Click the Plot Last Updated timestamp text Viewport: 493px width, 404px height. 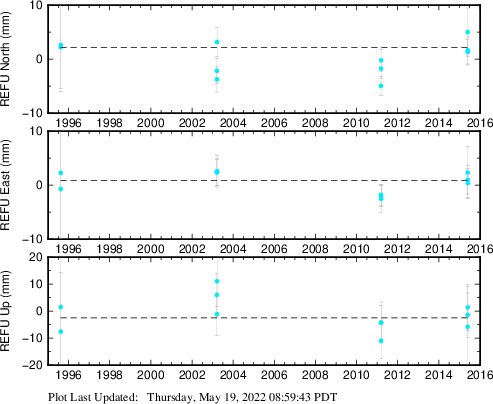click(x=193, y=397)
